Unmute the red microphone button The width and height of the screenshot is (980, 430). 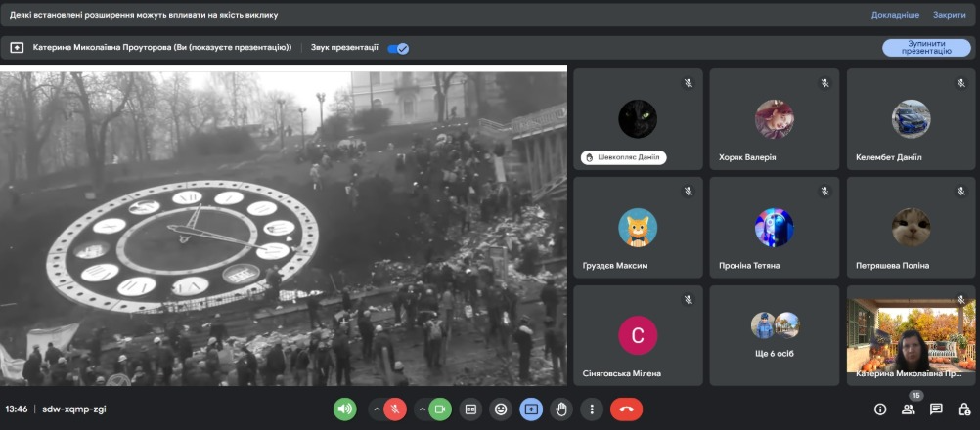pyautogui.click(x=395, y=409)
